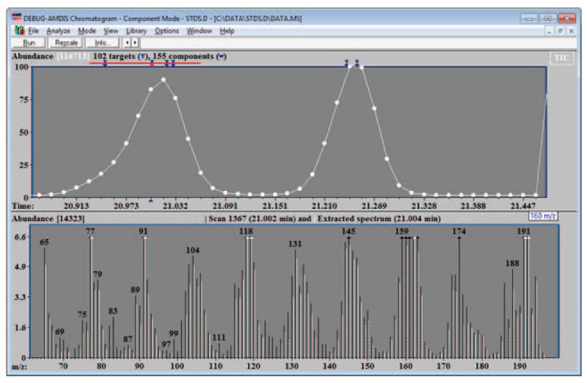Expand the targets dropdown triangle

tap(143, 56)
